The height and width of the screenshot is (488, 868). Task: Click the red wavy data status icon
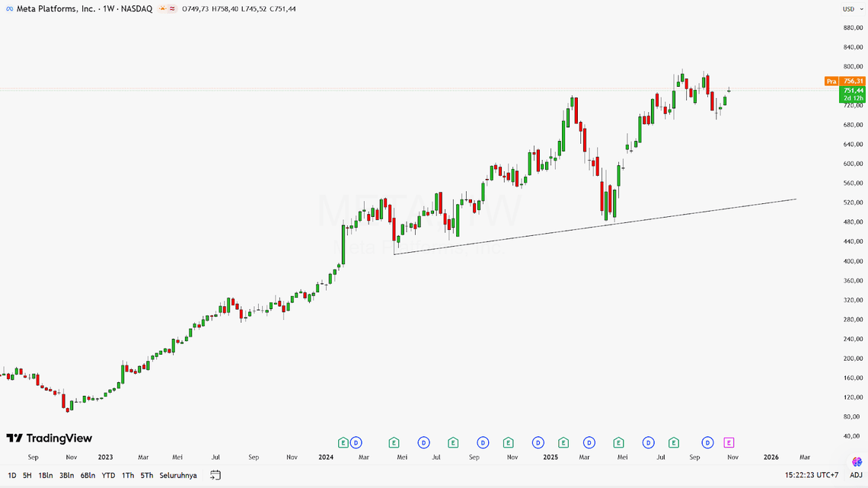[x=172, y=9]
